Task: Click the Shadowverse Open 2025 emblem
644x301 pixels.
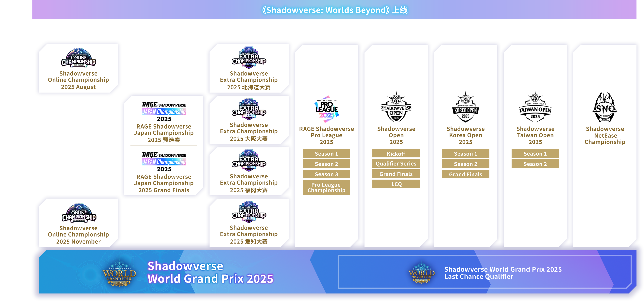Action: [x=396, y=107]
